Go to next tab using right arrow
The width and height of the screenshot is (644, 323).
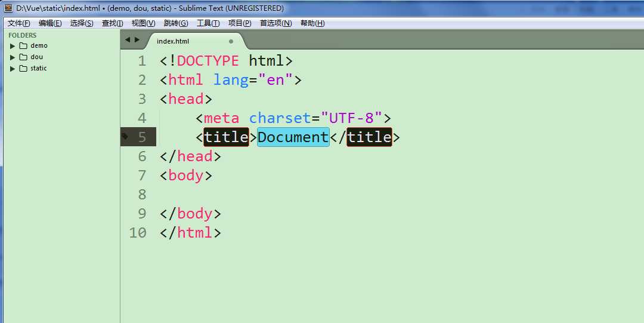137,40
